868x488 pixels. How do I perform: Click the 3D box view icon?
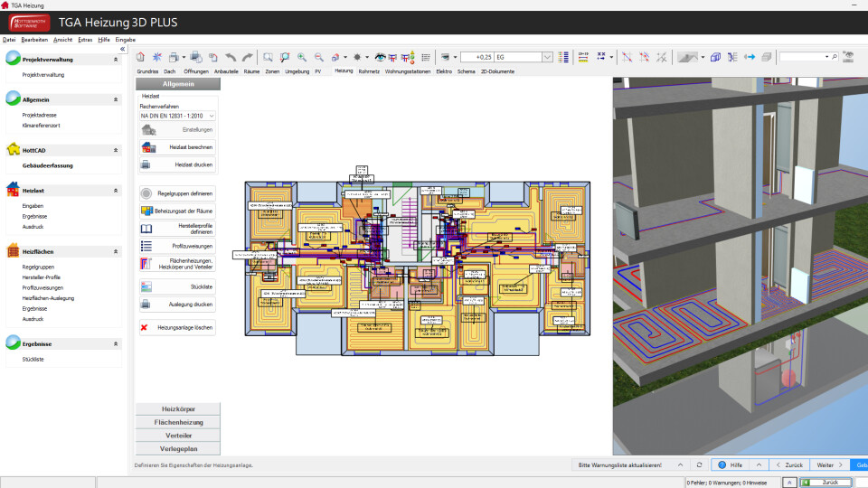tap(715, 57)
